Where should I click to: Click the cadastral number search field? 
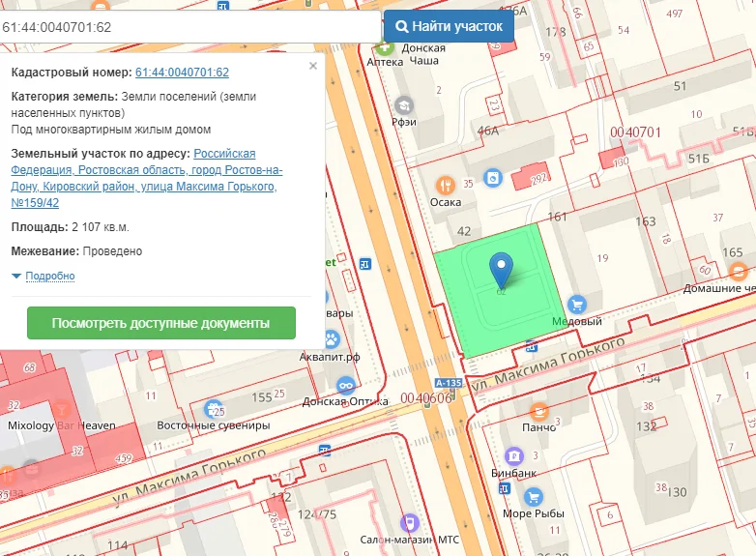[x=191, y=26]
